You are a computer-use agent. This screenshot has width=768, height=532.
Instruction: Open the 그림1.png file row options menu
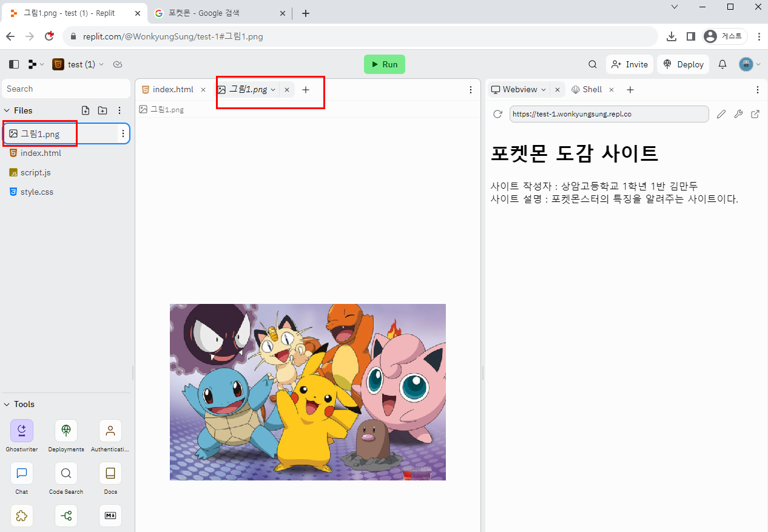[x=123, y=133]
